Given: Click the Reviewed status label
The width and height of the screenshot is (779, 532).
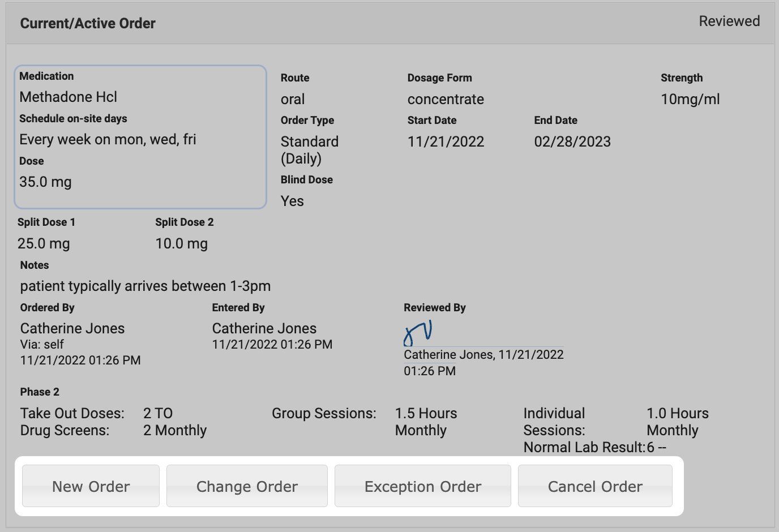Looking at the screenshot, I should click(729, 22).
